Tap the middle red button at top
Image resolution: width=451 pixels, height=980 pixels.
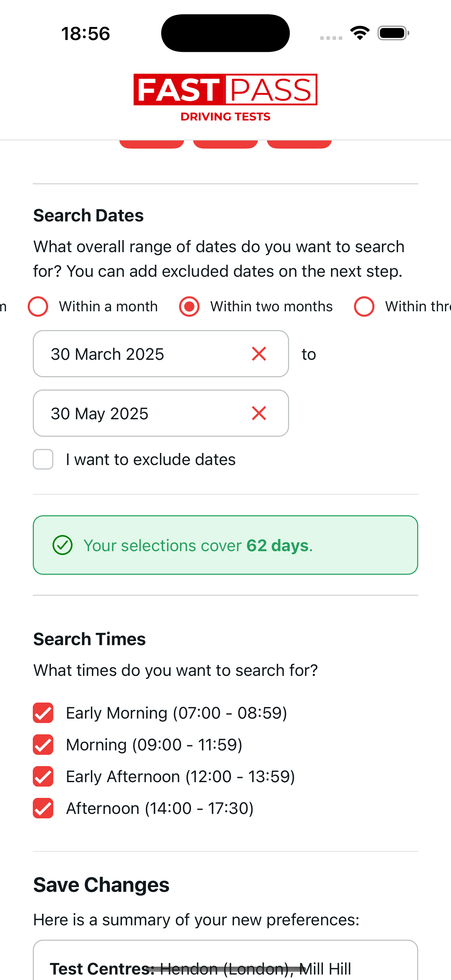[x=225, y=144]
